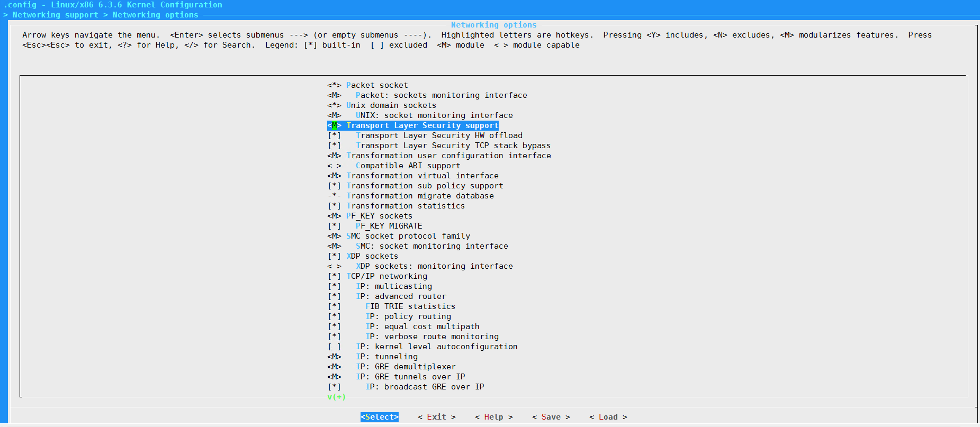980x427 pixels.
Task: Toggle Transport Layer Security HW offload checkbox
Action: click(334, 135)
